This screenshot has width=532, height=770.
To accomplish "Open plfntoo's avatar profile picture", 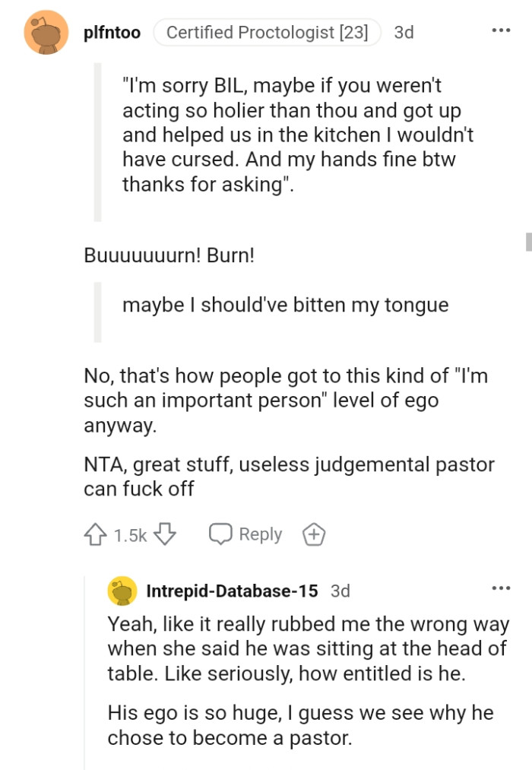I will 47,33.
